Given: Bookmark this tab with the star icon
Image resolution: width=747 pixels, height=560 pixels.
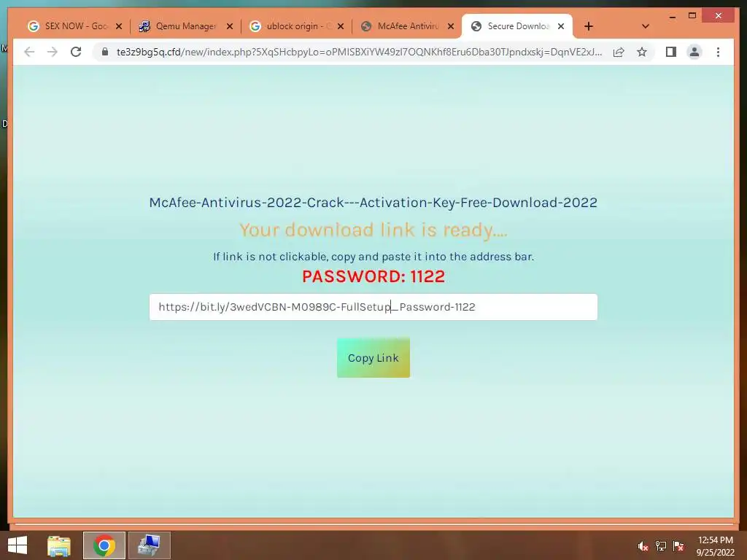Looking at the screenshot, I should coord(642,52).
